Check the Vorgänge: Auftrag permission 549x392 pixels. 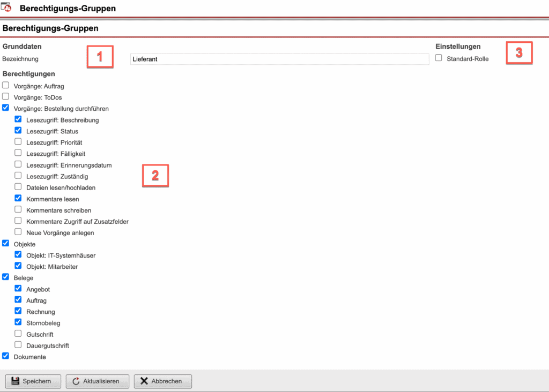click(5, 85)
